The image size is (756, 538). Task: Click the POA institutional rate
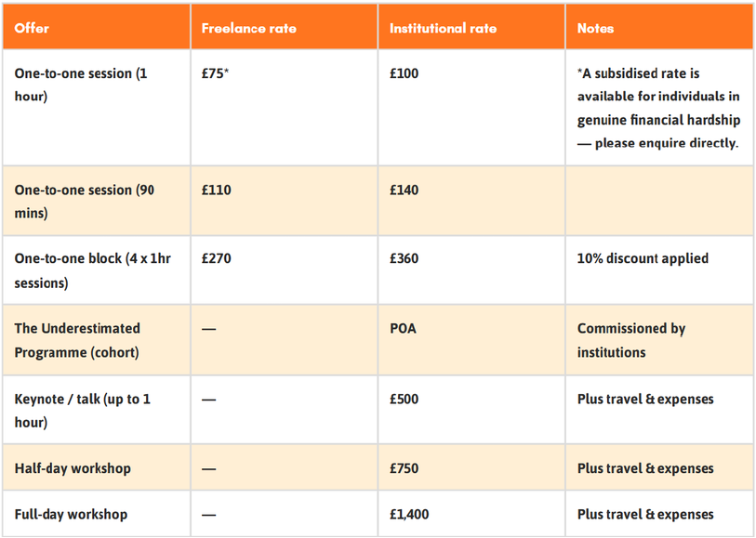(x=403, y=329)
